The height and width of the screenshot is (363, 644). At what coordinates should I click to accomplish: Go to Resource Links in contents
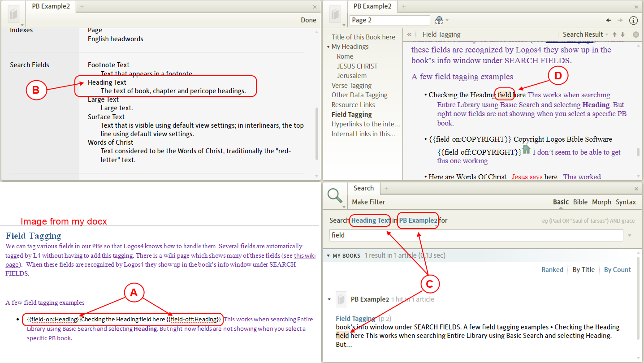(353, 105)
